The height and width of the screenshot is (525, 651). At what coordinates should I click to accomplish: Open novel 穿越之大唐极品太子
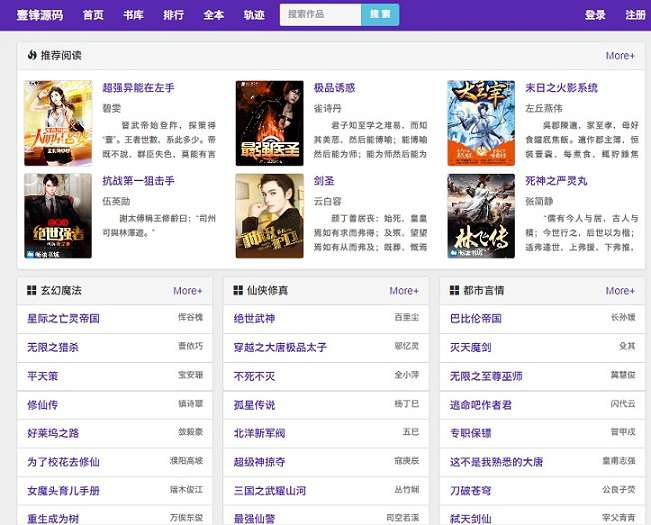280,347
